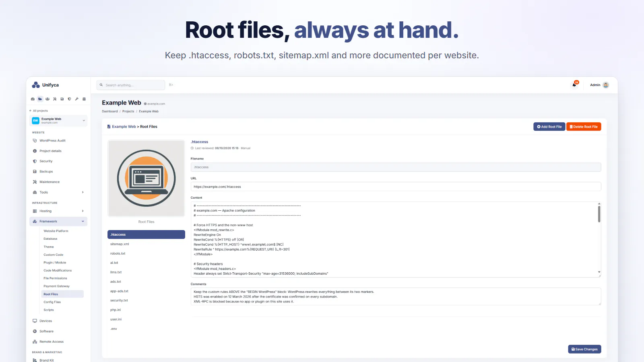Open Website Platform in Framework menu

(x=56, y=231)
